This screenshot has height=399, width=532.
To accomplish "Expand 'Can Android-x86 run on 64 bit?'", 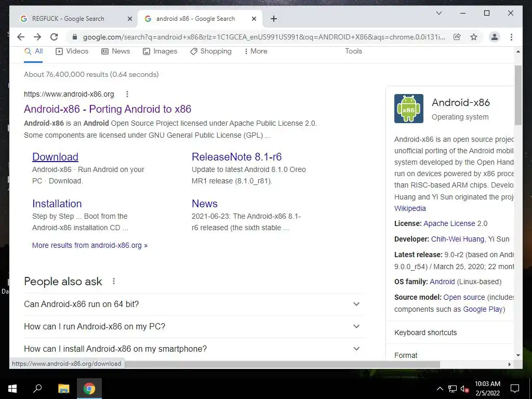I will [x=193, y=304].
